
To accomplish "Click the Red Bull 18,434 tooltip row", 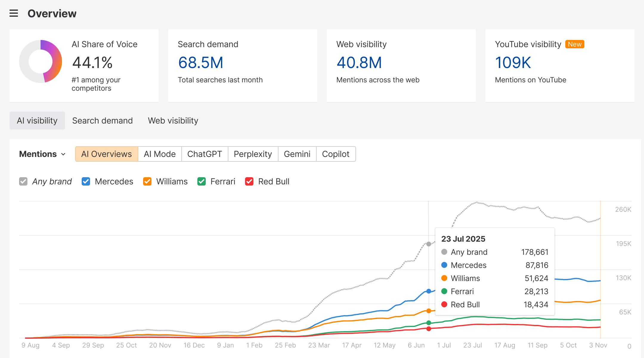I will click(495, 305).
